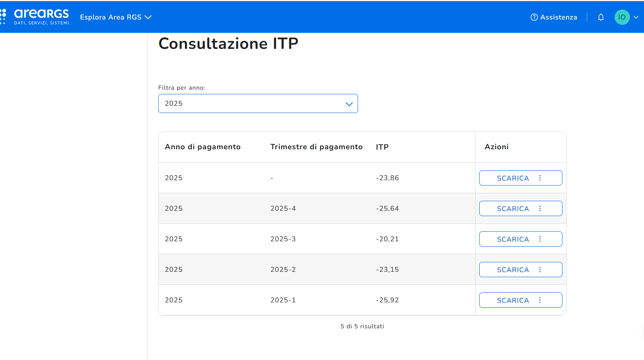The width and height of the screenshot is (644, 360).
Task: Open the Filtra per anno dropdown
Action: click(x=258, y=103)
